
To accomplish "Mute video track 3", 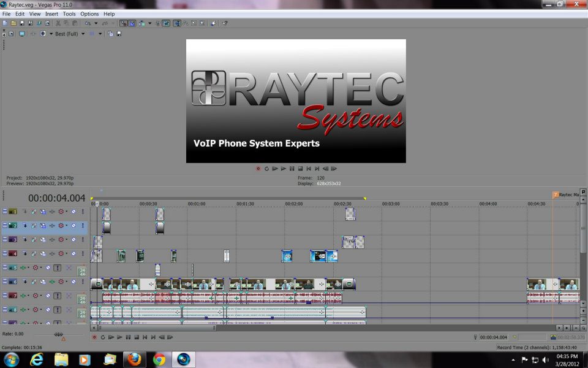I will tap(73, 240).
